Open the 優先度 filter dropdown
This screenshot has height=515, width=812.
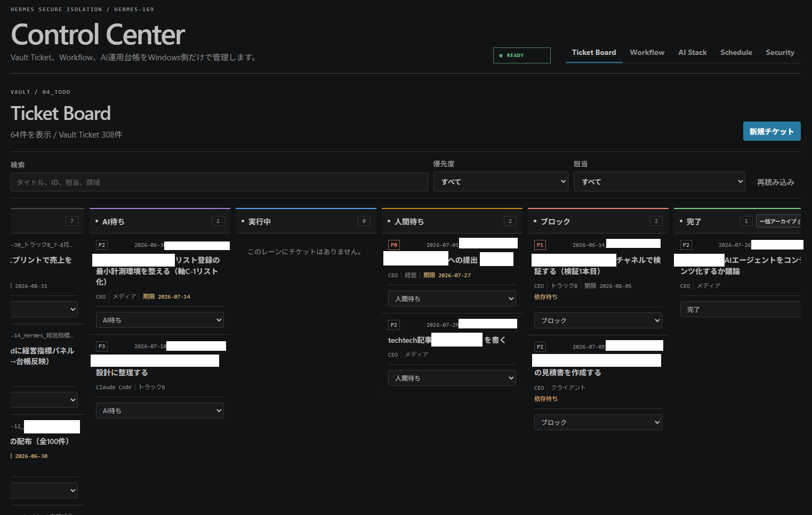501,182
